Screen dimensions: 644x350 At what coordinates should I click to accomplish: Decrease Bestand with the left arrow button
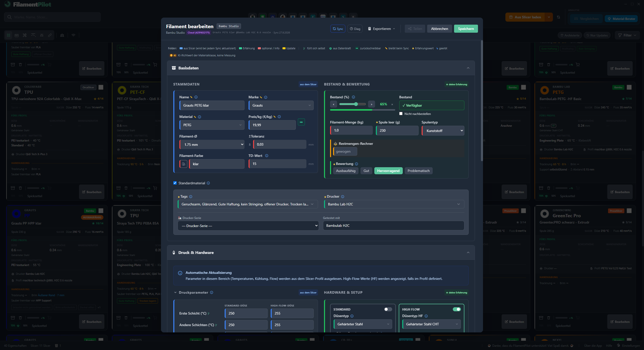tap(334, 104)
